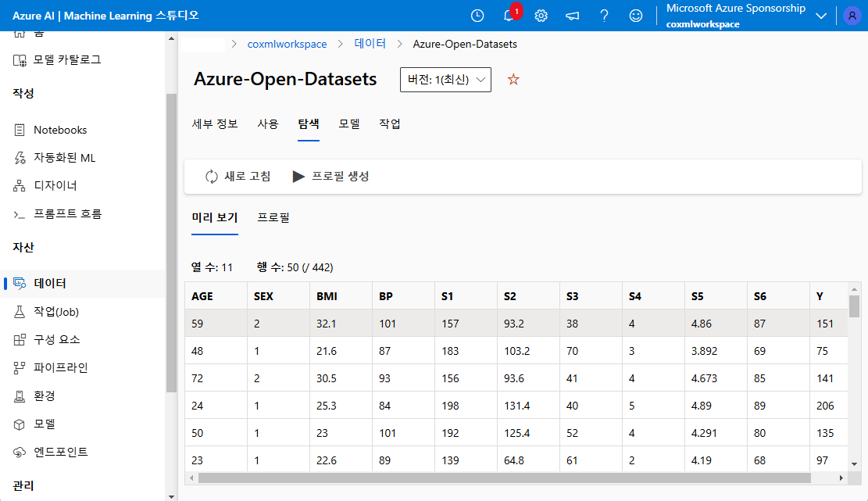This screenshot has height=501, width=868.
Task: Open Notebooks in sidebar
Action: click(60, 130)
